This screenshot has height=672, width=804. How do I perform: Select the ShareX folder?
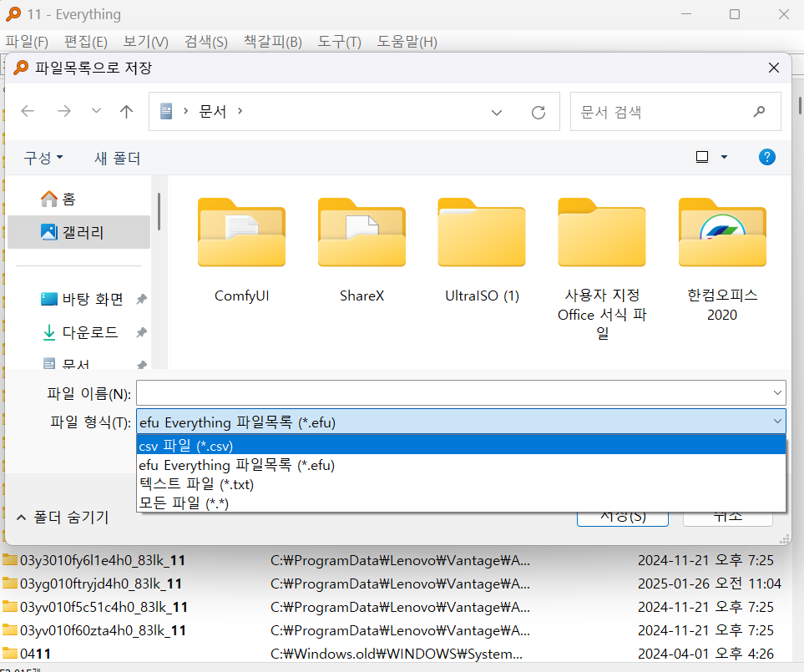point(362,250)
